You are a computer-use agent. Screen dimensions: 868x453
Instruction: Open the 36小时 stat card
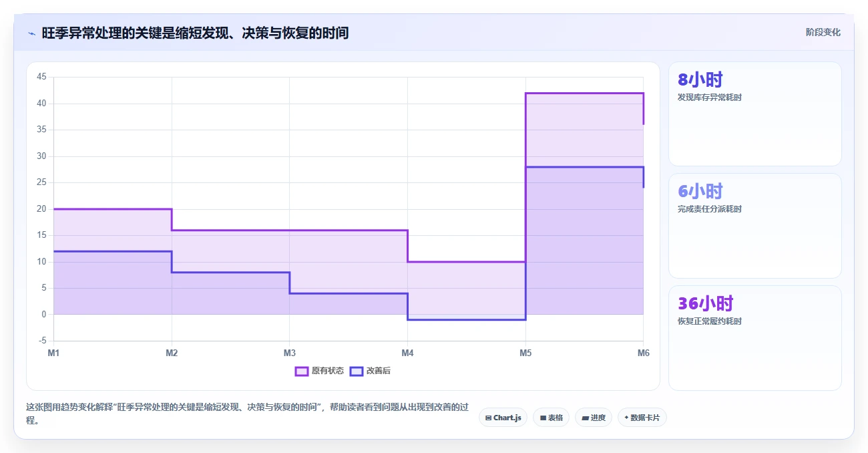pos(755,338)
